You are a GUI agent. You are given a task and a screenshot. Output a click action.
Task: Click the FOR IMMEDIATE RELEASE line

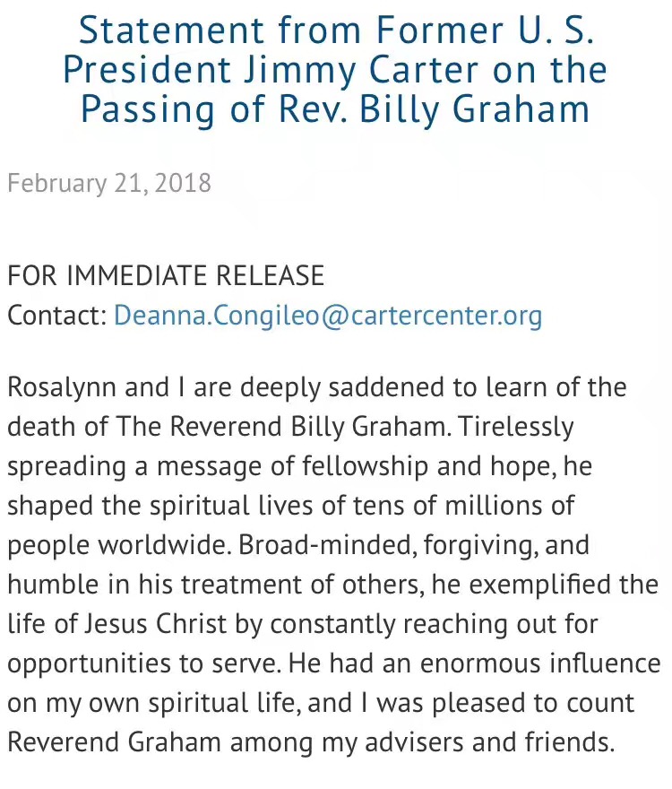(x=166, y=274)
